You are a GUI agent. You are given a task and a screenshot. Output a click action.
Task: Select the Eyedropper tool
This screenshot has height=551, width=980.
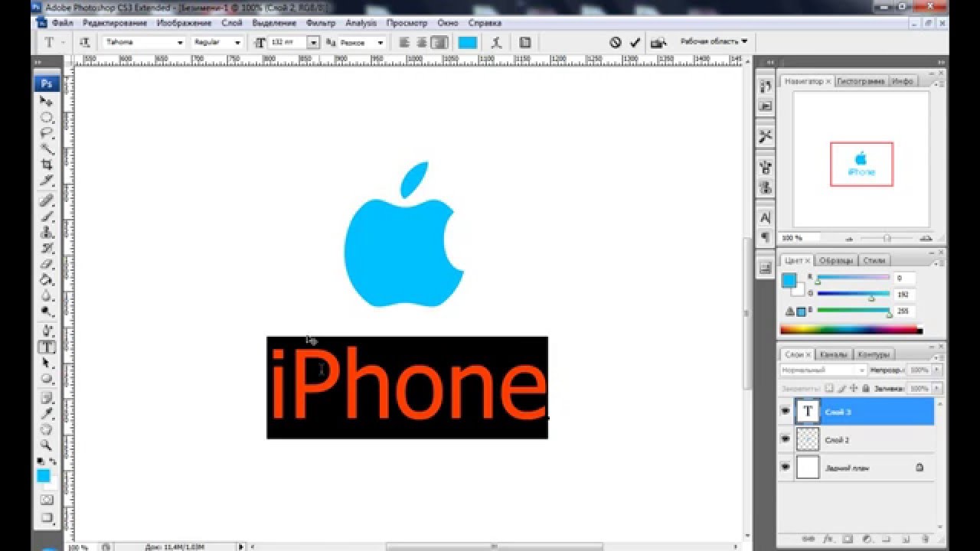[x=47, y=413]
